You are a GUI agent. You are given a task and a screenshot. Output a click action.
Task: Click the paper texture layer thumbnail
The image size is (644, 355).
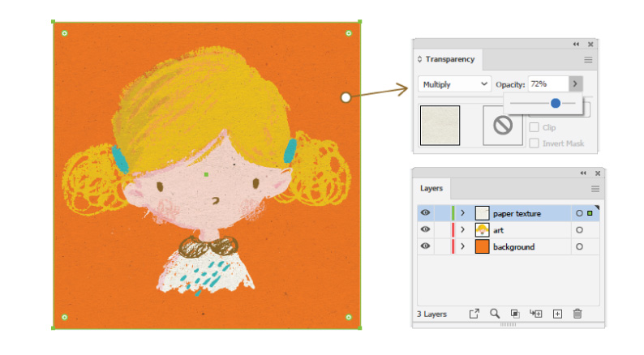[x=482, y=213]
